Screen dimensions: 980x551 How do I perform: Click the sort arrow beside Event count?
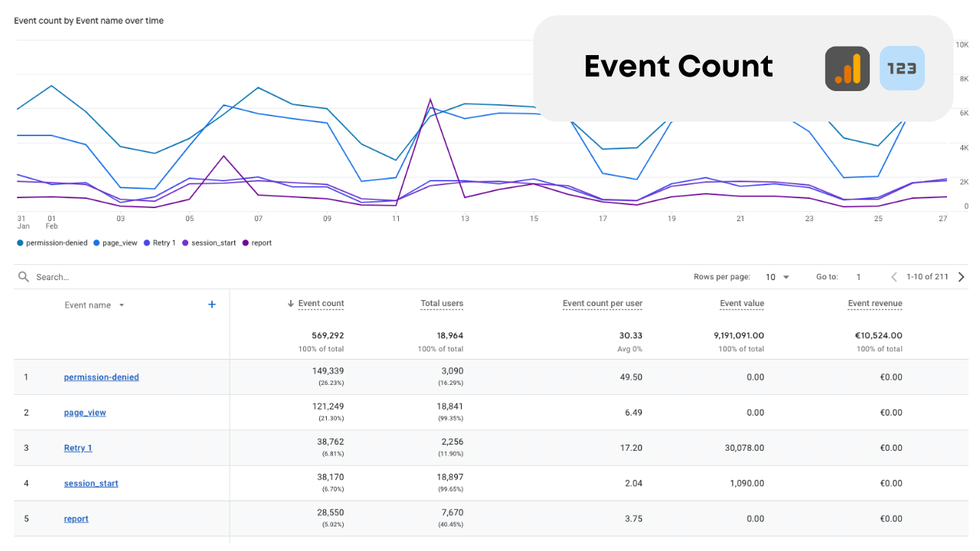tap(289, 303)
